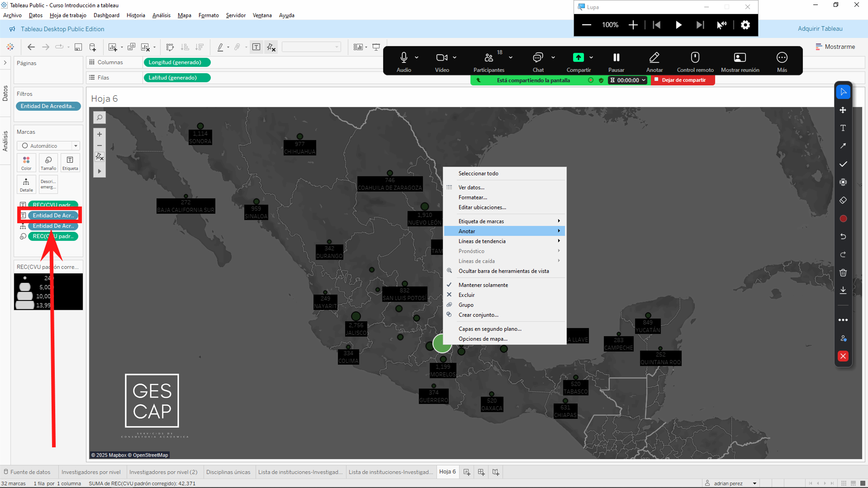868x488 pixels.
Task: Open the Tamaño marks card
Action: (x=48, y=163)
